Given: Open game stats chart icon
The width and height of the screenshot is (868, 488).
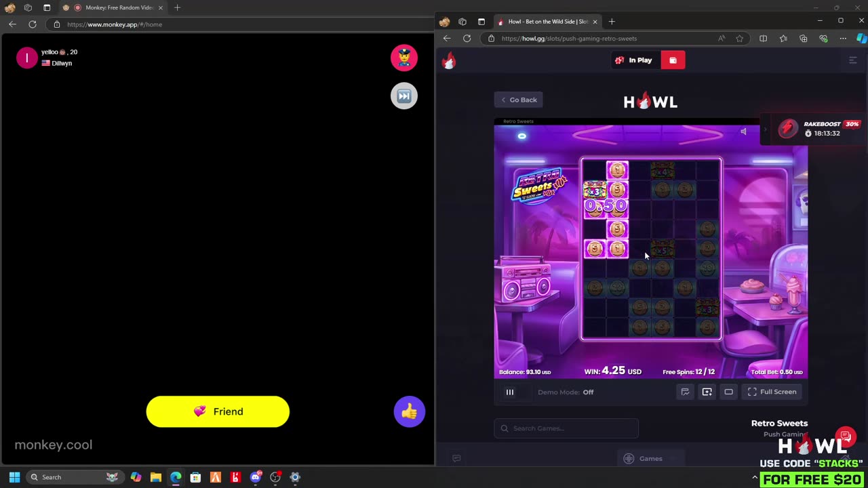Looking at the screenshot, I should (685, 392).
